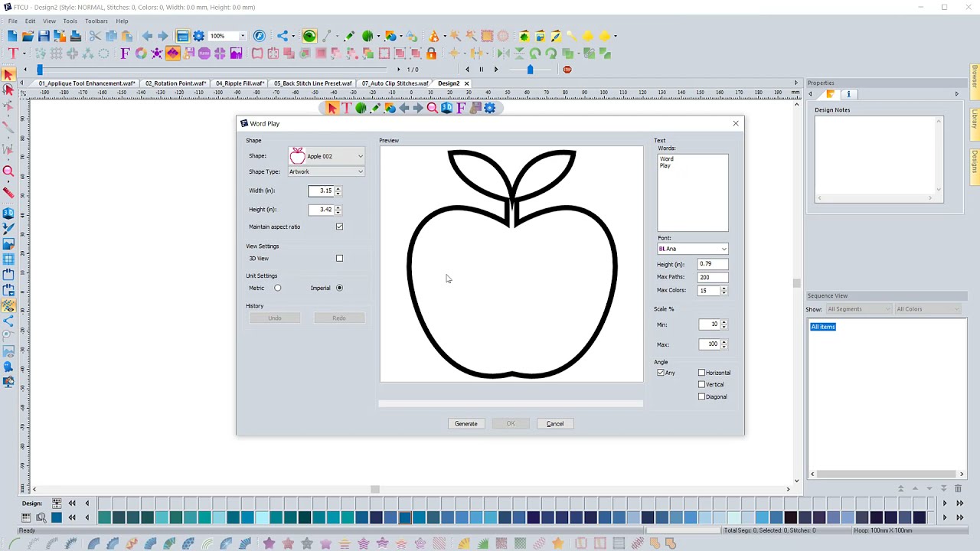Click the Height (in) spinner under Shape
The width and height of the screenshot is (980, 551).
coord(338,210)
